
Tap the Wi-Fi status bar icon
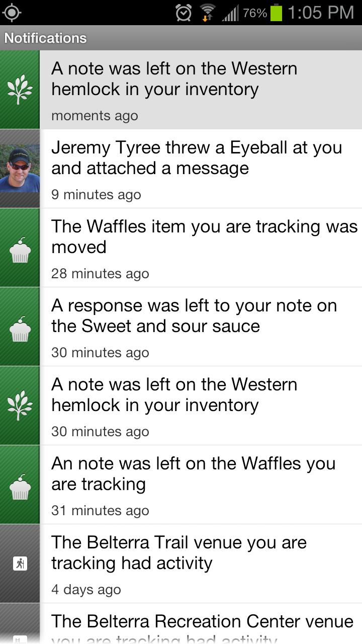tap(207, 13)
